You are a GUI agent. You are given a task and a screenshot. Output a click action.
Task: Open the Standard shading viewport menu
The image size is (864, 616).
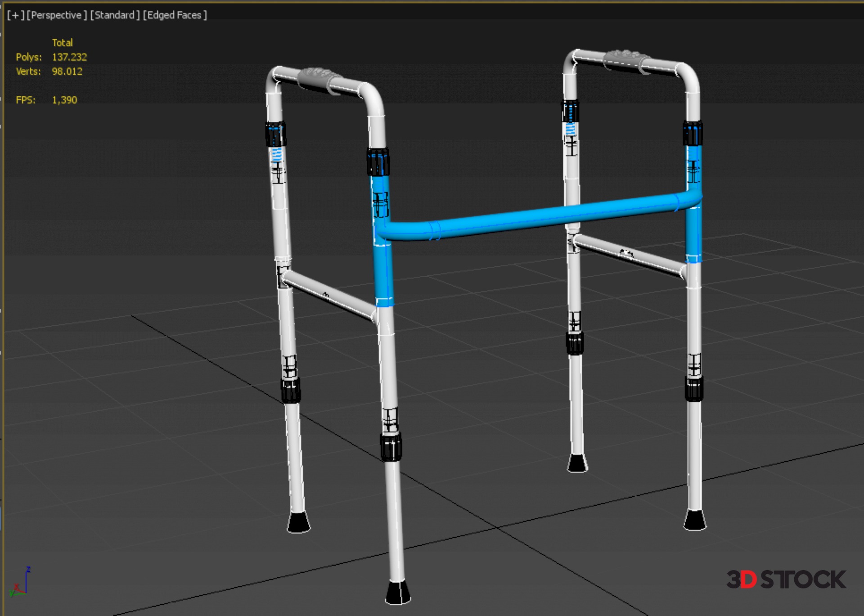115,15
